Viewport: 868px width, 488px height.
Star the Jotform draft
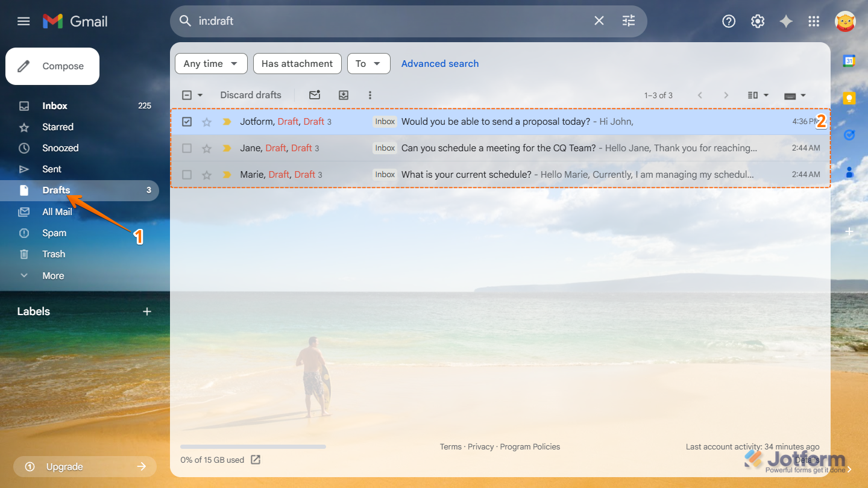(x=207, y=122)
